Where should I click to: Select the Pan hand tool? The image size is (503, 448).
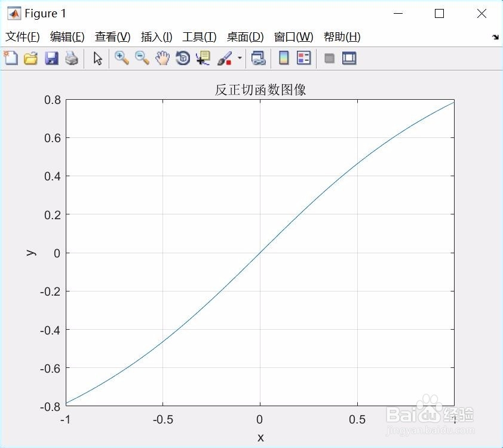162,59
